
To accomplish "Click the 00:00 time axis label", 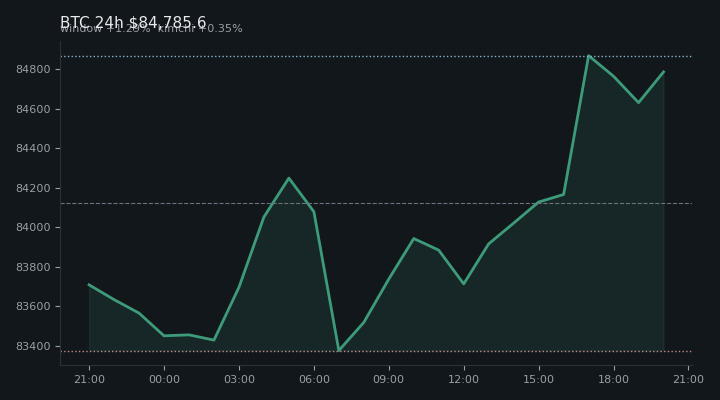I will click(x=164, y=379).
